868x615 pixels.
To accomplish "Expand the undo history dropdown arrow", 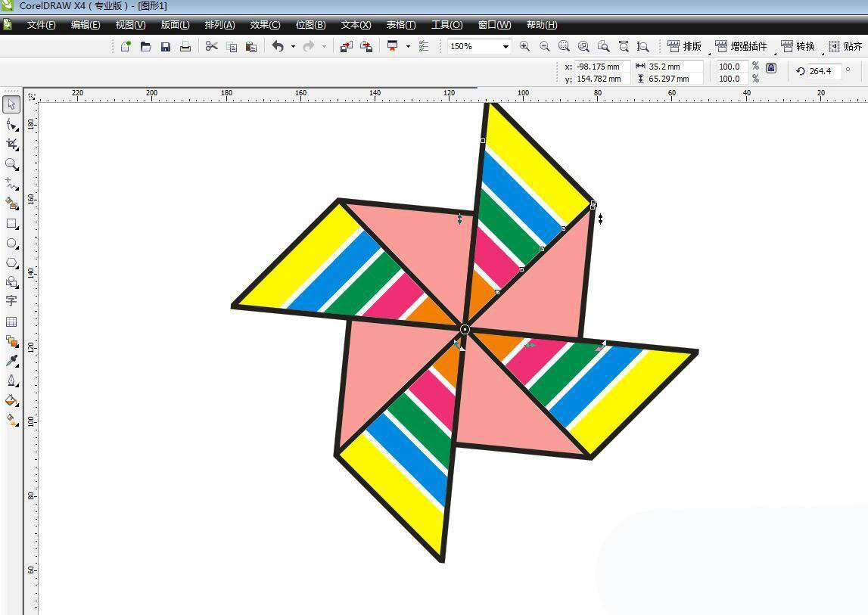I will click(293, 47).
